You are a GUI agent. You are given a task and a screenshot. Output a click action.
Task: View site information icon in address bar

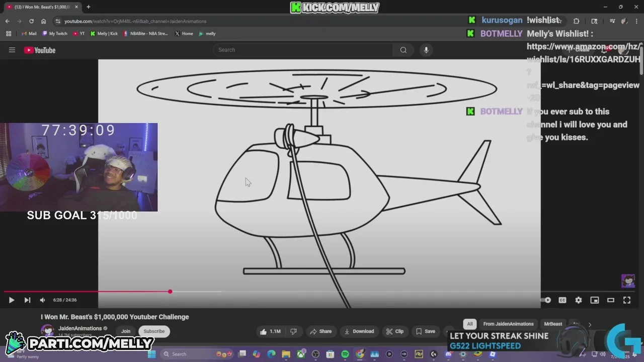58,21
